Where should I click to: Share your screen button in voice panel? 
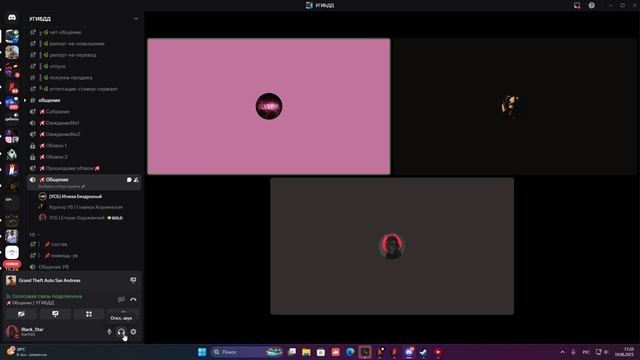coord(55,314)
